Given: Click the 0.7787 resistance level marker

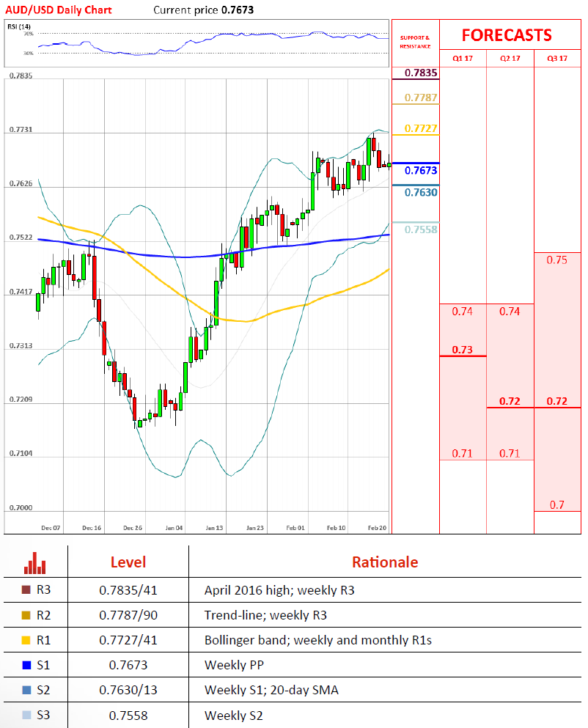Looking at the screenshot, I should 421,98.
